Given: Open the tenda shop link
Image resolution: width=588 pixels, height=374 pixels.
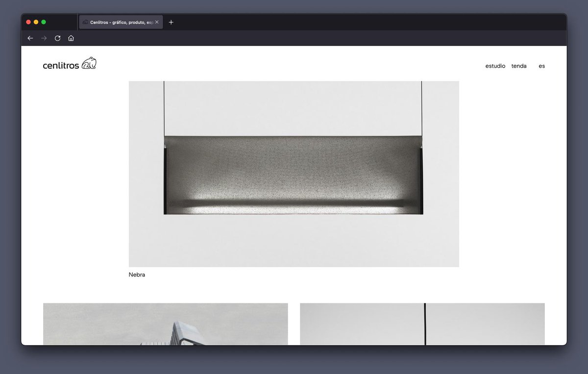Looking at the screenshot, I should 519,66.
